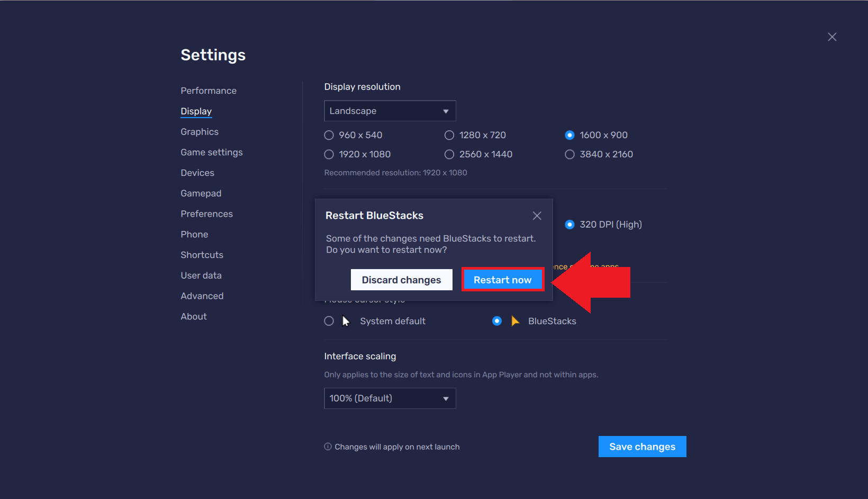
Task: Select System default mouse cursor radio
Action: pyautogui.click(x=329, y=321)
